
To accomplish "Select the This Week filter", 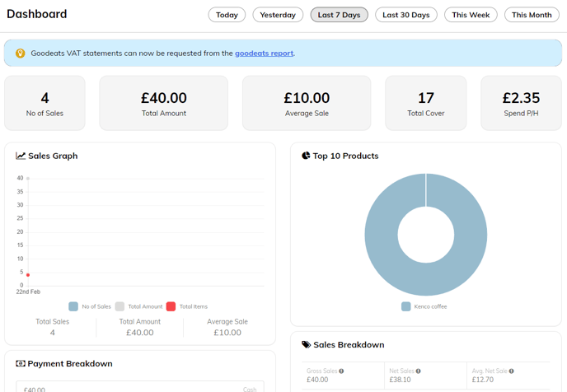I will [471, 15].
